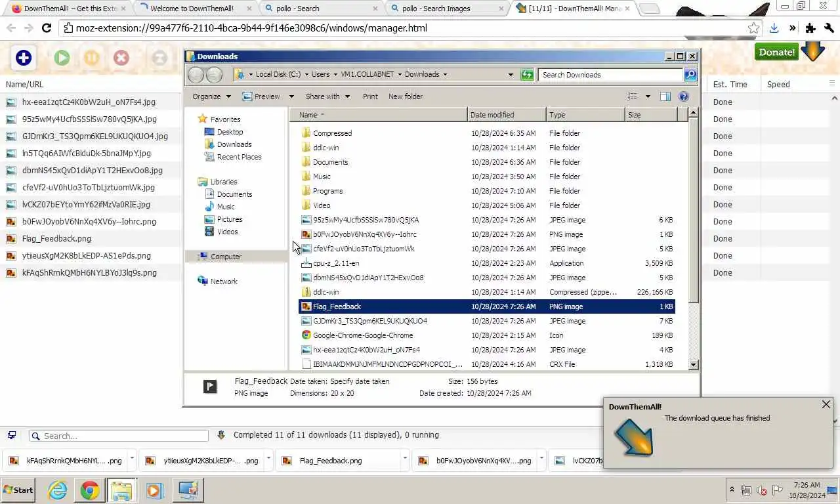Select the Compressed folder
This screenshot has width=840, height=504.
pos(488,133)
